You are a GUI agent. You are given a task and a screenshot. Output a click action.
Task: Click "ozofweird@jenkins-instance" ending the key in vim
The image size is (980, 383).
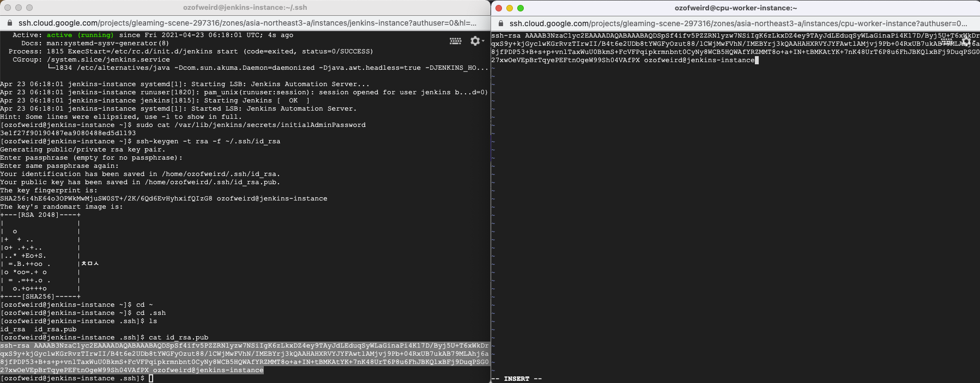[699, 60]
